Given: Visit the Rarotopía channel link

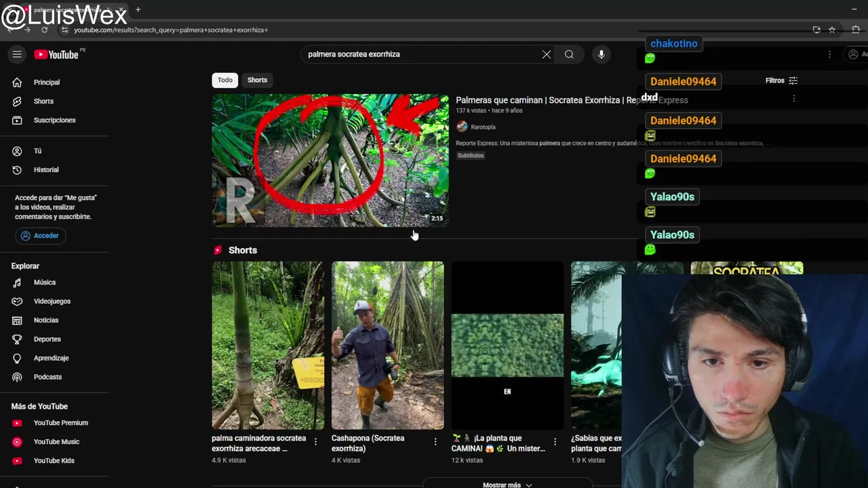Looking at the screenshot, I should pyautogui.click(x=483, y=127).
